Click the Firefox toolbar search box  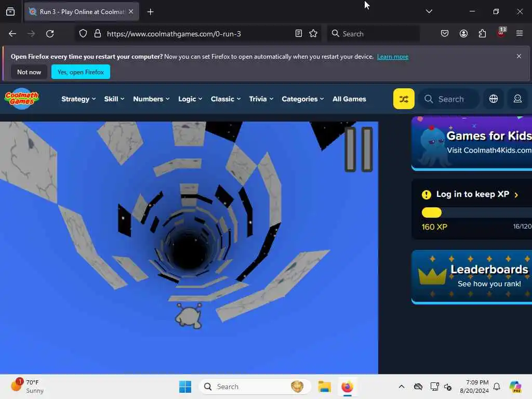[373, 34]
